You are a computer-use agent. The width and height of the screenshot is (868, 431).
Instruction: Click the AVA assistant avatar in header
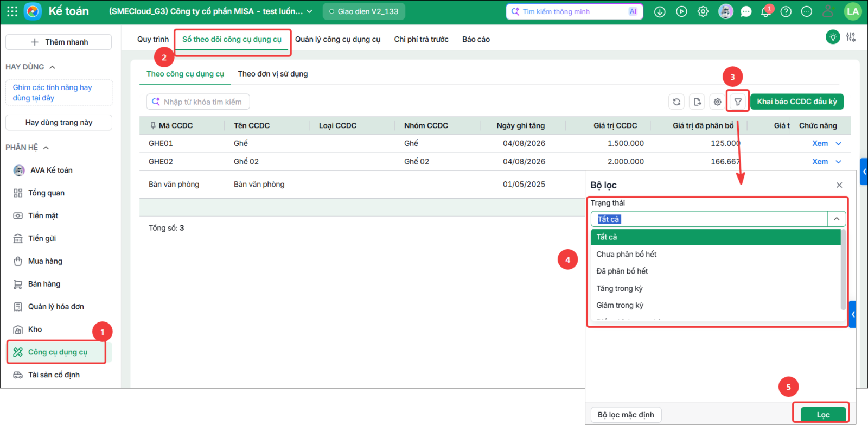pos(725,11)
